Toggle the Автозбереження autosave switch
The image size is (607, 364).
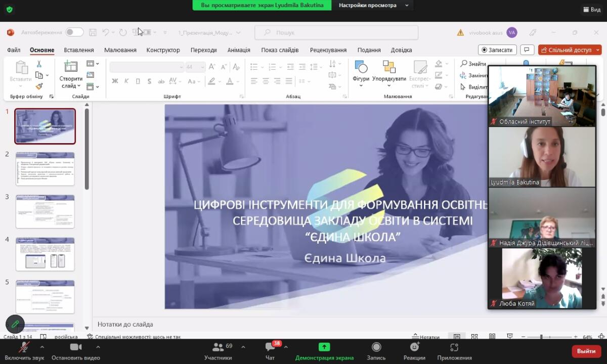pyautogui.click(x=74, y=32)
